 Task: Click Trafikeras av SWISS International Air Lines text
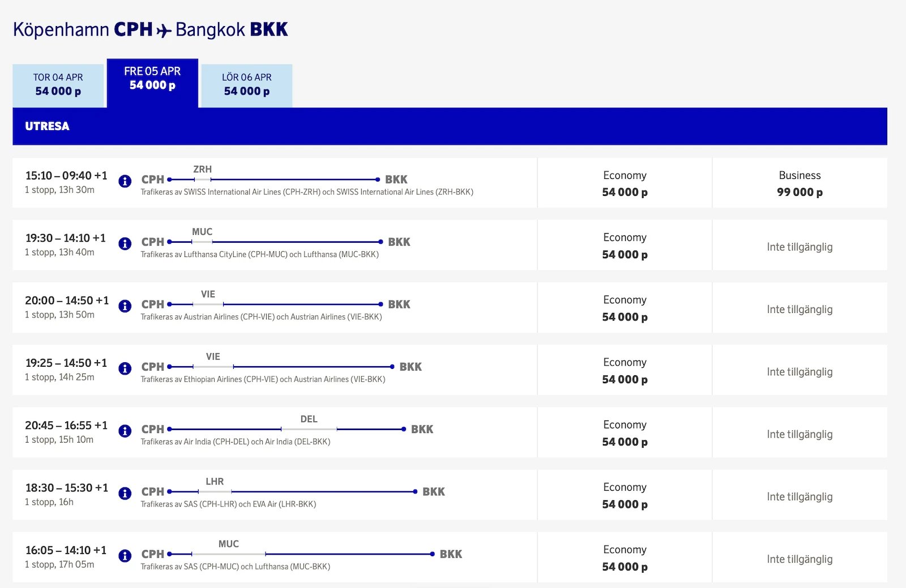(307, 192)
